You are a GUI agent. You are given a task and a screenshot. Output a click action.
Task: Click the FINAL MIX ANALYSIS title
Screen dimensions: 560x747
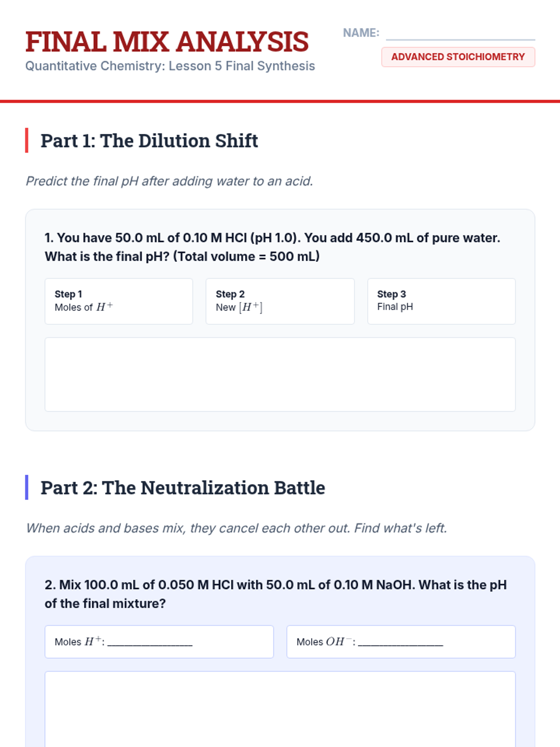click(167, 42)
